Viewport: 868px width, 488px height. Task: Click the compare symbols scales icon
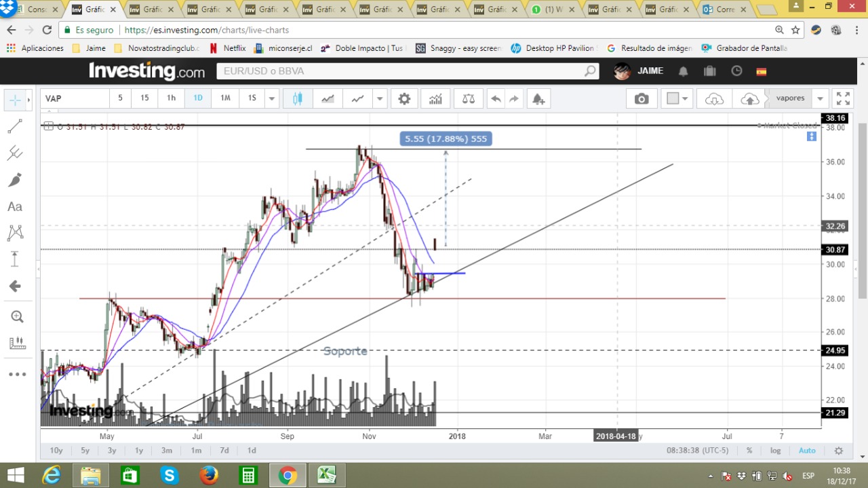click(x=469, y=98)
